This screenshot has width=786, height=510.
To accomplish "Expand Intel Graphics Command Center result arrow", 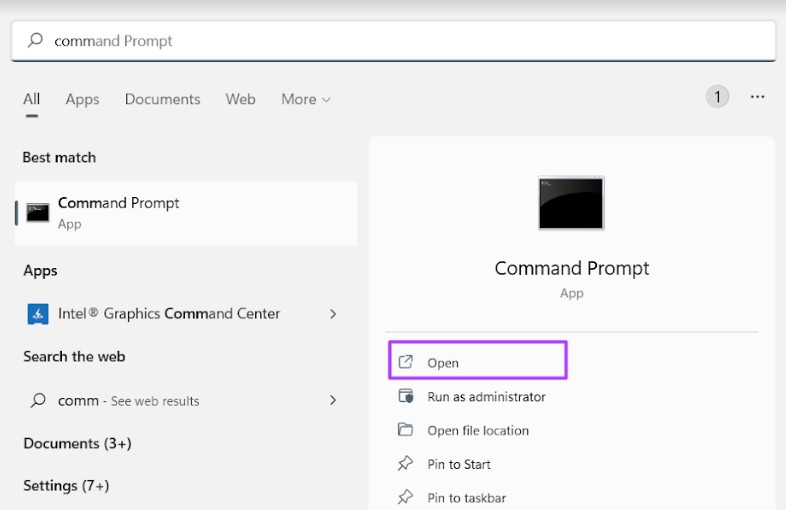I will [x=333, y=314].
